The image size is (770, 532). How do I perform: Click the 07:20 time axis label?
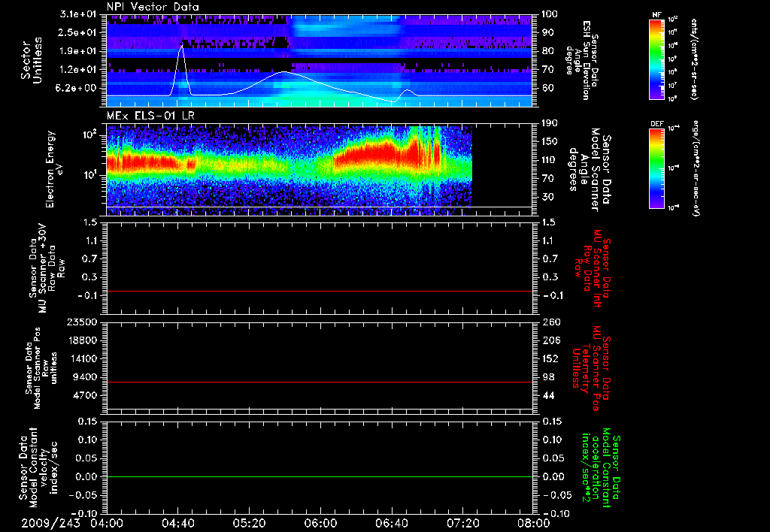point(463,523)
